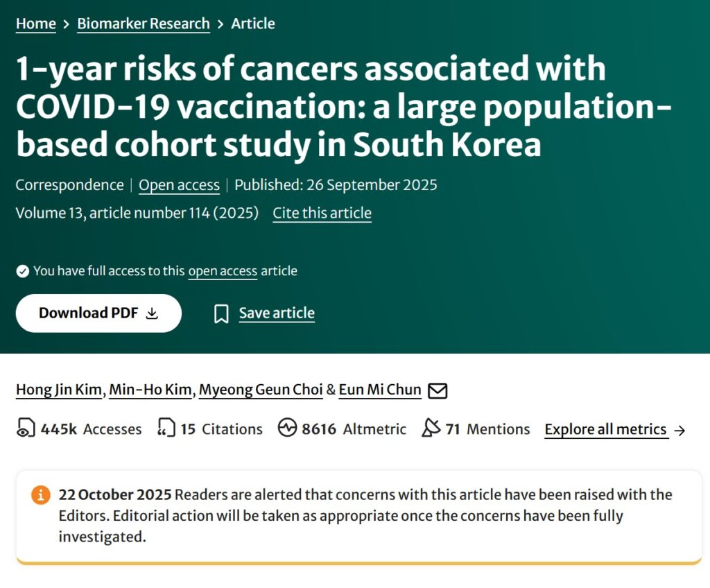
Task: Click the Altmetric pulse icon
Action: (287, 428)
